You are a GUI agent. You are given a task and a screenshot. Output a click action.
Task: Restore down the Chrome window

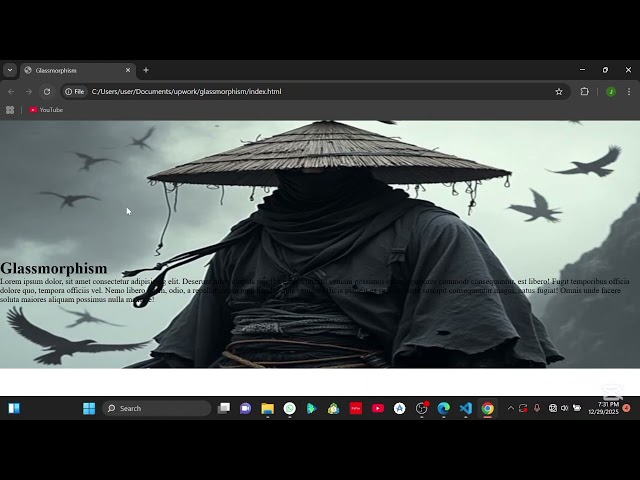coord(605,70)
